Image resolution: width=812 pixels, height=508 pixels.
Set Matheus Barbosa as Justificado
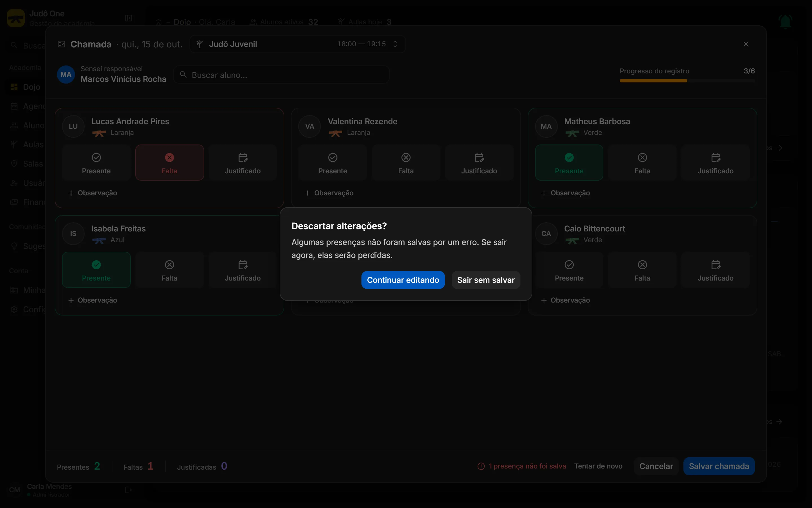click(x=715, y=163)
